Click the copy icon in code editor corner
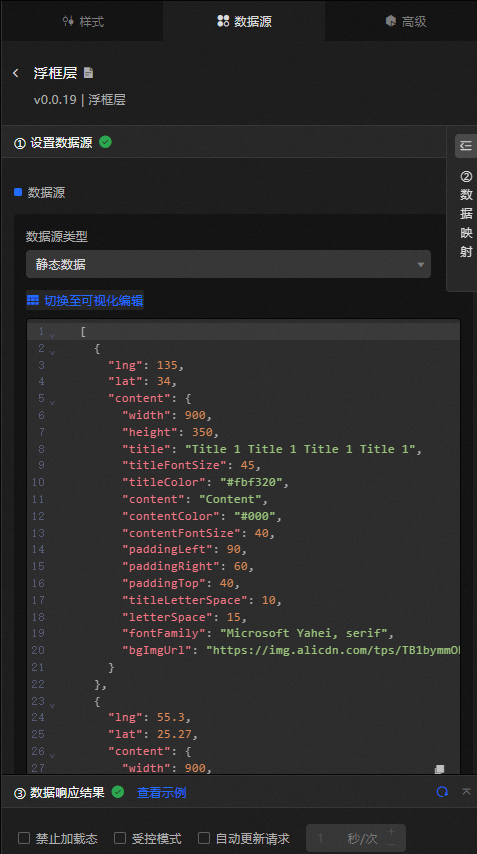 439,769
